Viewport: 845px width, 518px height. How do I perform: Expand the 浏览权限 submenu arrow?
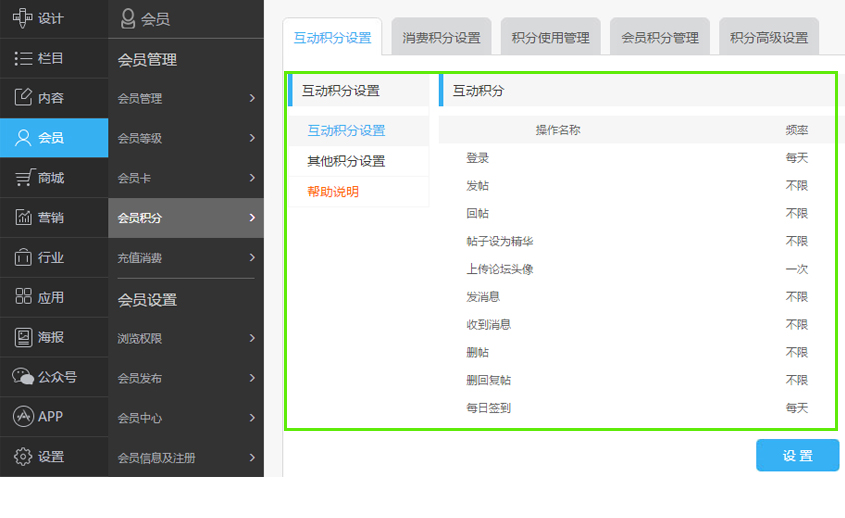[x=252, y=338]
